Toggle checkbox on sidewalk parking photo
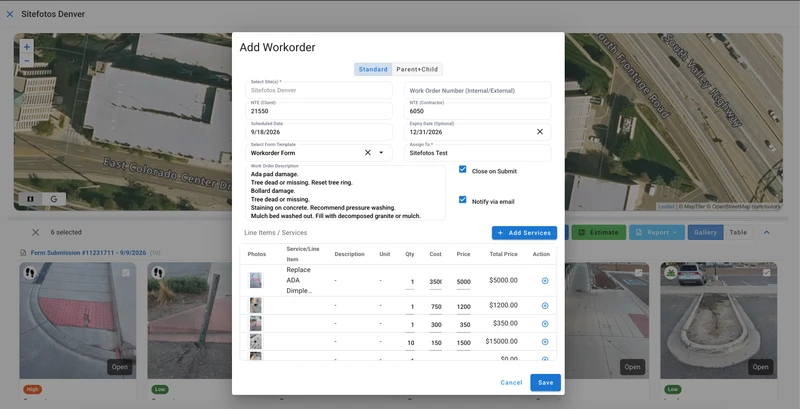Image resolution: width=800 pixels, height=409 pixels. point(638,273)
